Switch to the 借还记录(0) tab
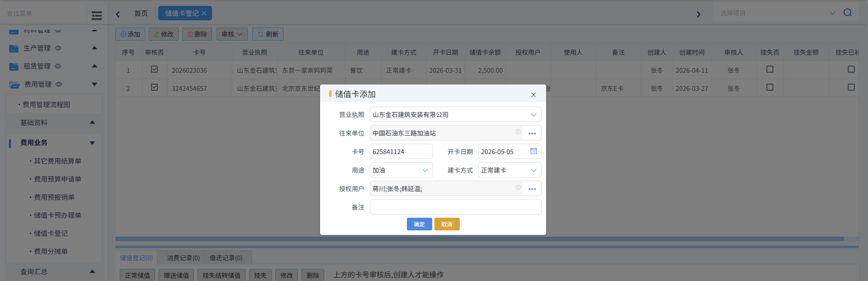The height and width of the screenshot is (281, 868). click(226, 258)
